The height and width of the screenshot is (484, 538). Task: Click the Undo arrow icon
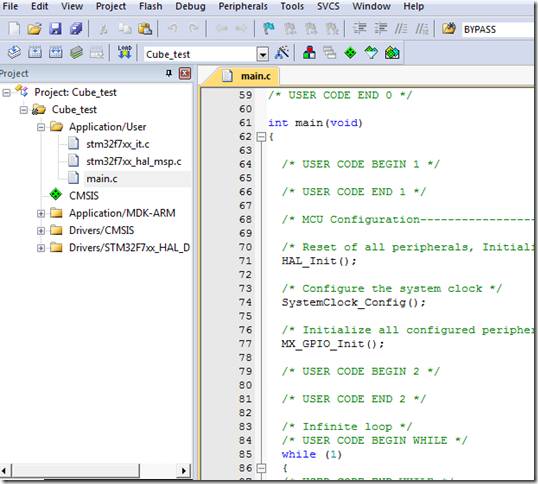point(173,29)
